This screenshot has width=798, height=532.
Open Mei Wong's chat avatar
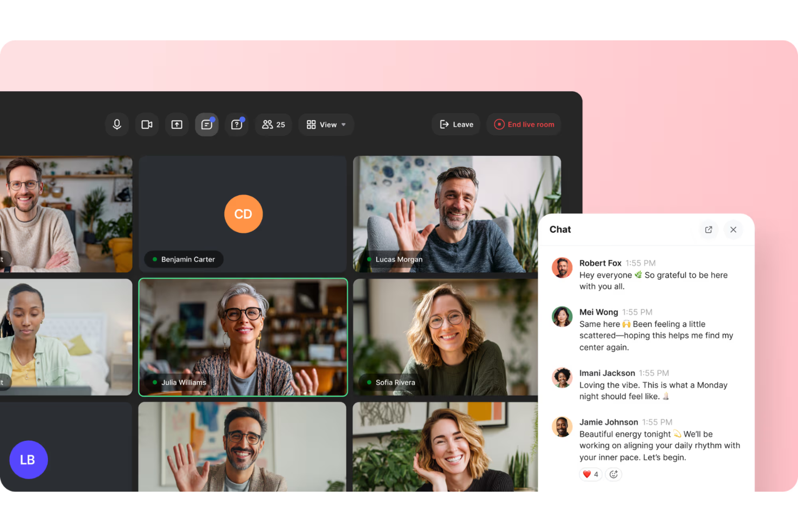click(562, 317)
